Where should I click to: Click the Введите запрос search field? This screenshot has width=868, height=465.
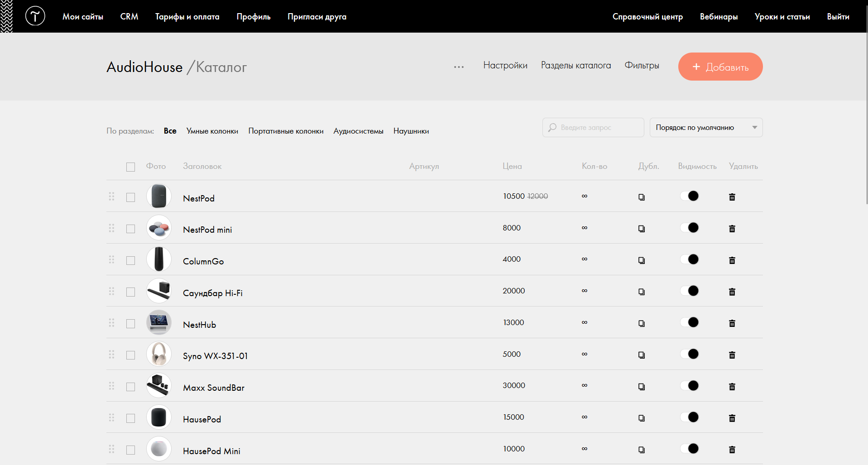click(593, 128)
